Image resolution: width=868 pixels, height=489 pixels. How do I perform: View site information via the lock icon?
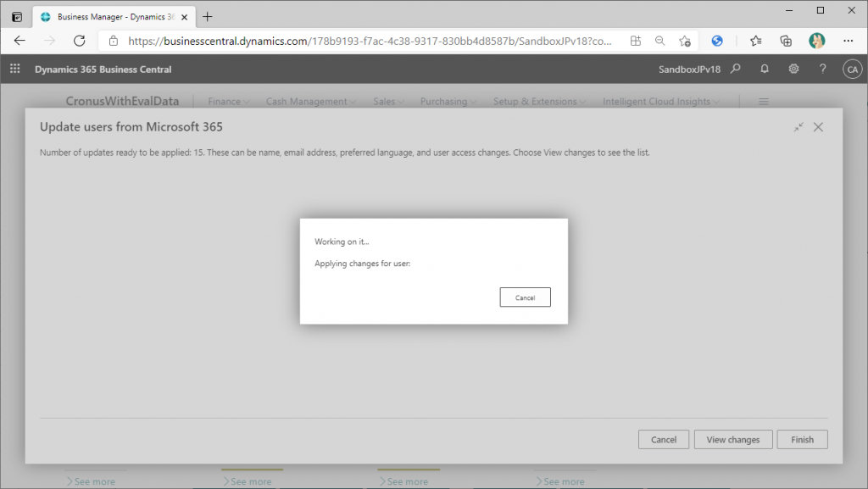tap(114, 41)
